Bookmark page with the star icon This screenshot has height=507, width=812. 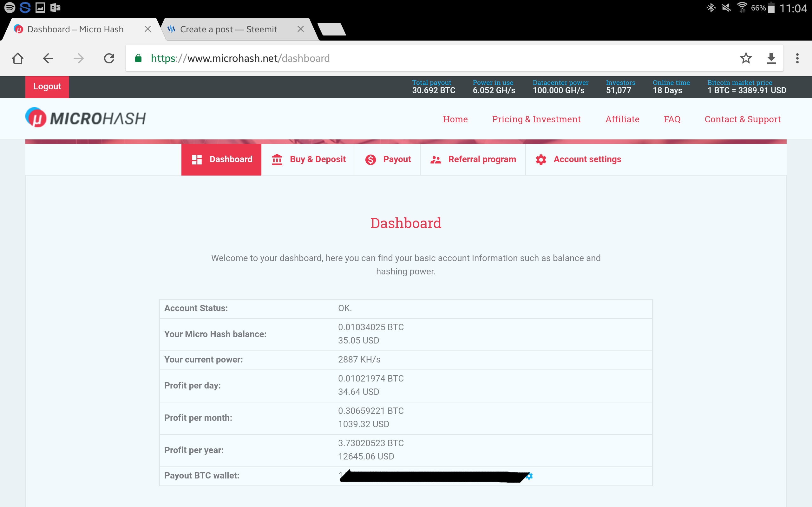click(746, 58)
